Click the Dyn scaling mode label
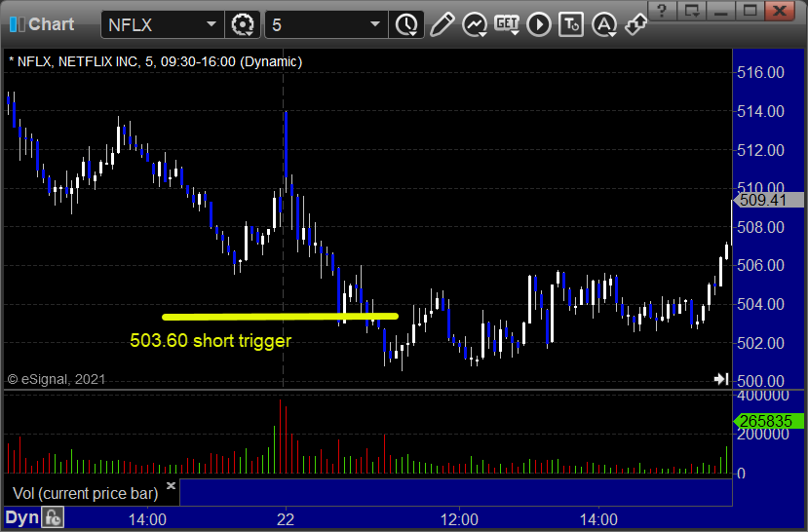Image resolution: width=808 pixels, height=532 pixels. tap(21, 517)
